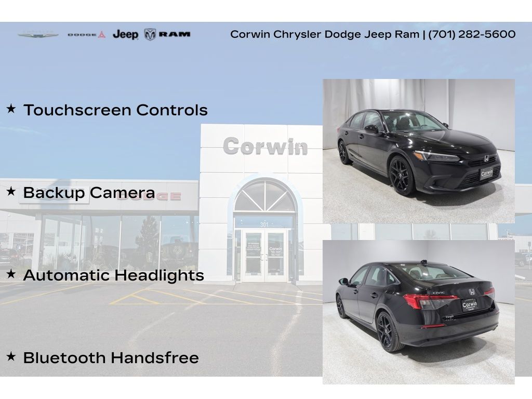
Task: Click the Corwin license plate on rear bumper
Action: pos(469,304)
